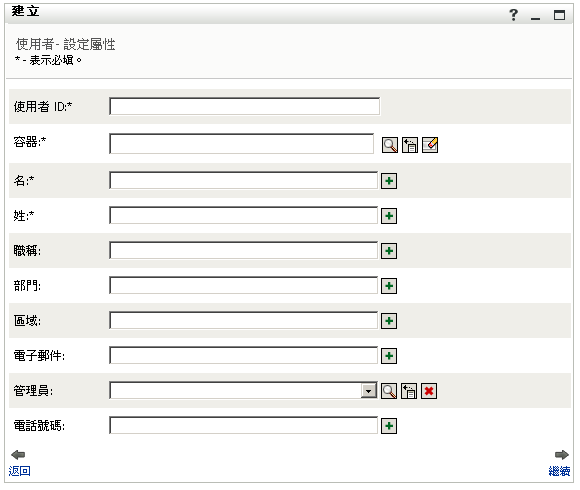Screen dimensions: 580x490
Task: Add another value next to 部門 field
Action: click(389, 286)
